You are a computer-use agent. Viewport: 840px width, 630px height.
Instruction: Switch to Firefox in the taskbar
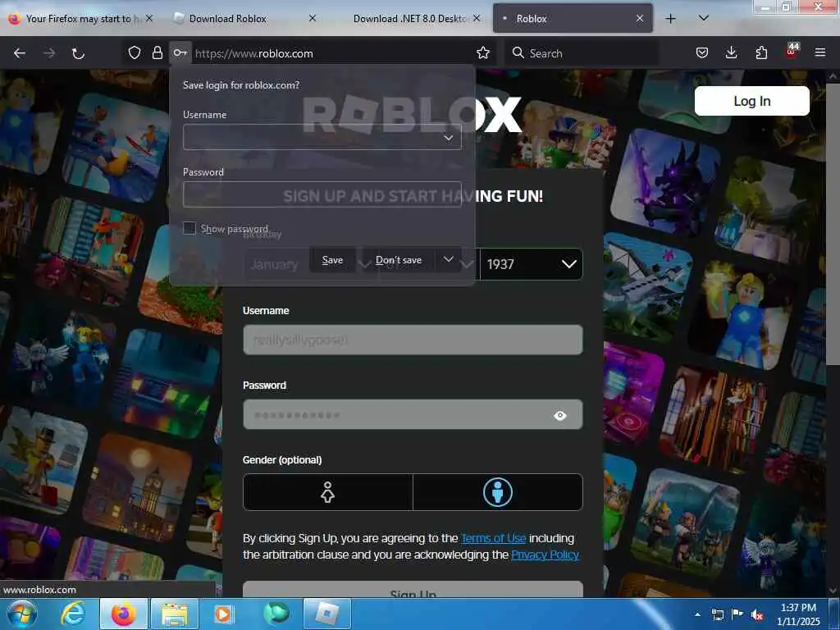click(x=123, y=614)
